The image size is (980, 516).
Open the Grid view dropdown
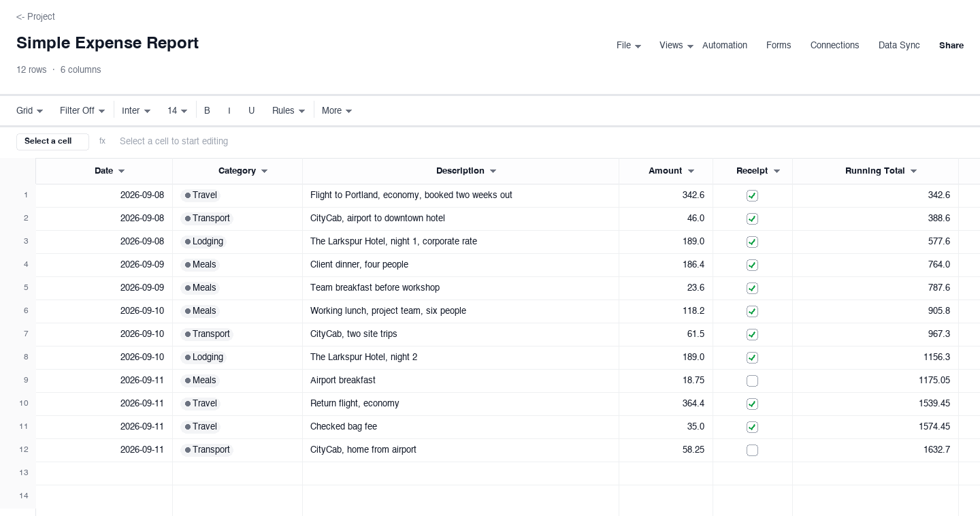[x=30, y=110]
